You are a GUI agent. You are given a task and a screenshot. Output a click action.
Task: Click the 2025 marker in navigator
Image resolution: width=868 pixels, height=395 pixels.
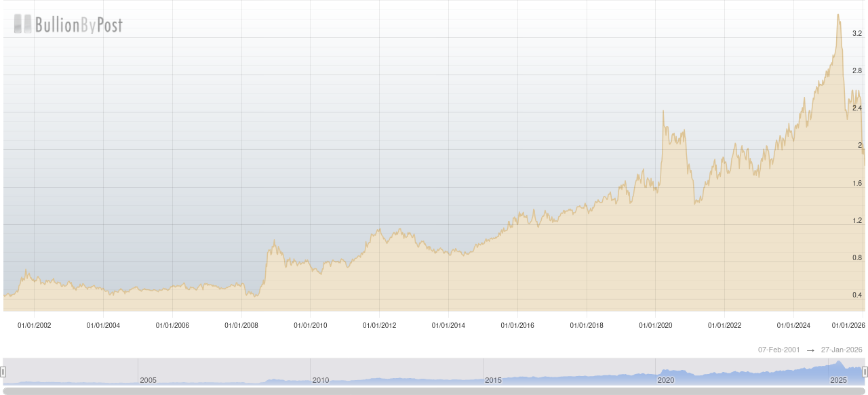839,380
